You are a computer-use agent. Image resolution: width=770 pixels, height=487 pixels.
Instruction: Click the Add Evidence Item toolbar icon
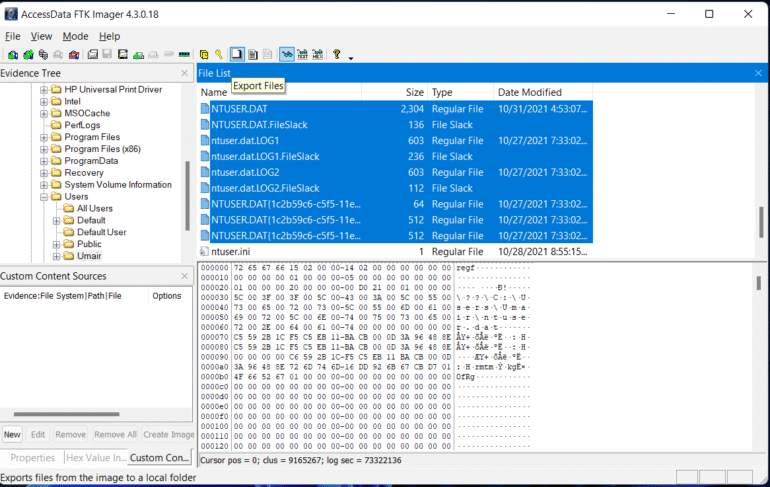click(x=12, y=54)
